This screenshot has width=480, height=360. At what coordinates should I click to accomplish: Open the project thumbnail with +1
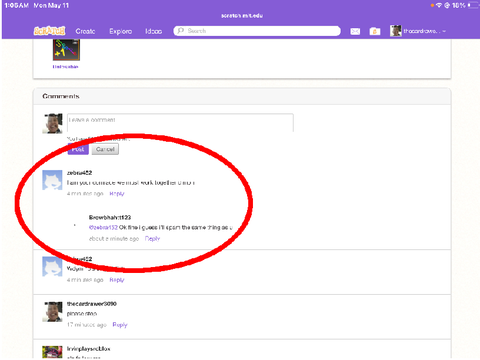tap(66, 50)
